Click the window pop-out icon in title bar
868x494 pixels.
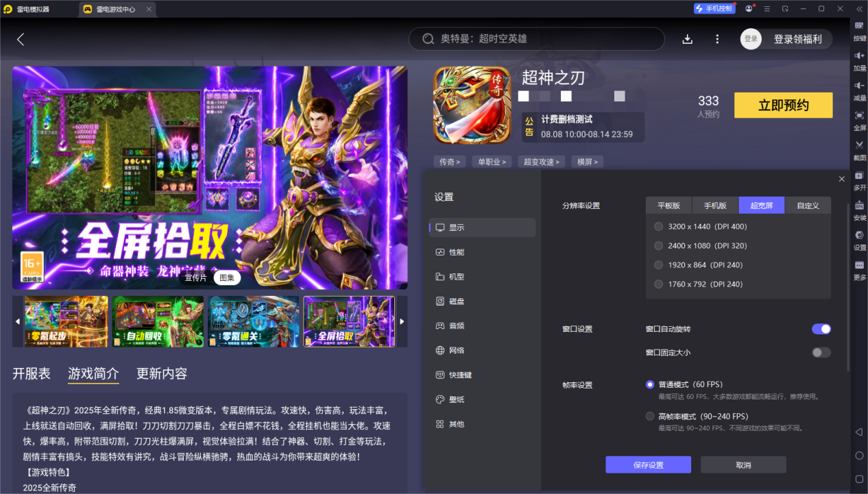(x=785, y=9)
